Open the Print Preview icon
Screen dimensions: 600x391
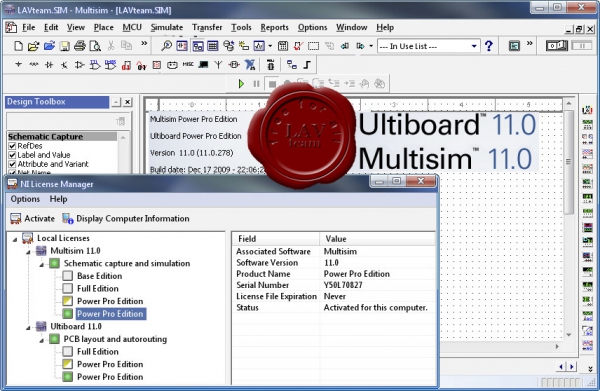95,46
